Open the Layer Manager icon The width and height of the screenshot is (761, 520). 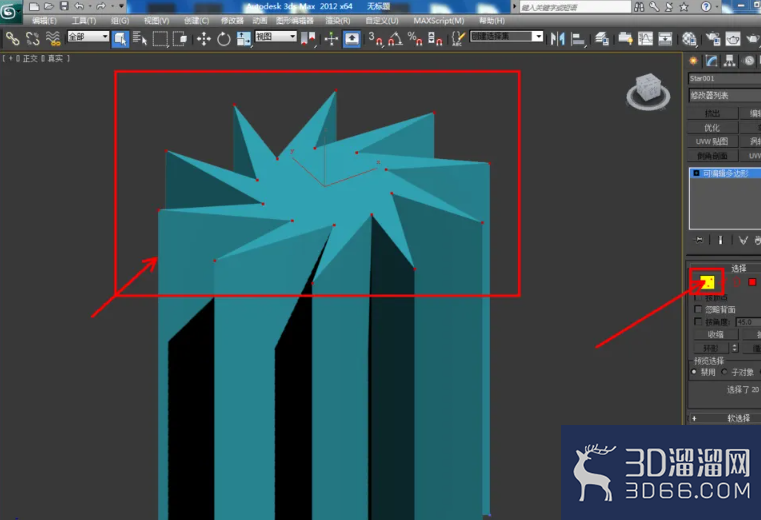[x=602, y=38]
